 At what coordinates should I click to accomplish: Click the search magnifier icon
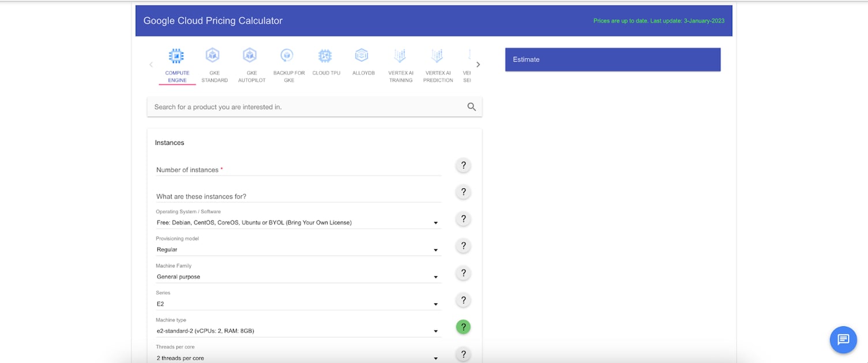point(471,106)
